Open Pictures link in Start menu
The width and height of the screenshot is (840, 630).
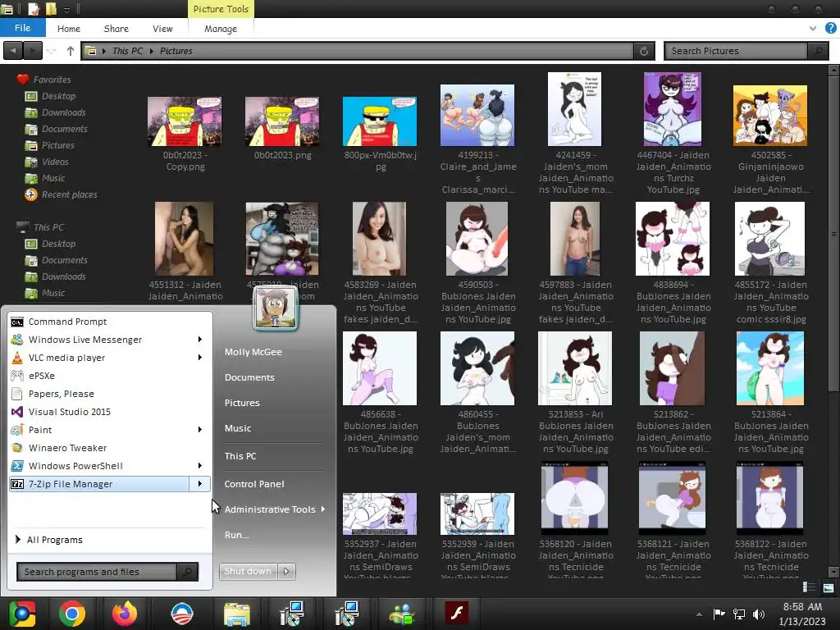(x=242, y=403)
